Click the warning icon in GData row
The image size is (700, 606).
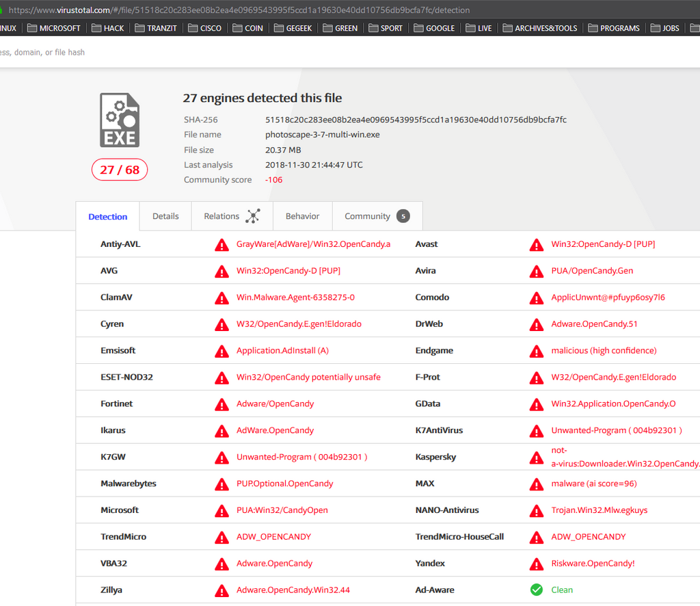(536, 404)
